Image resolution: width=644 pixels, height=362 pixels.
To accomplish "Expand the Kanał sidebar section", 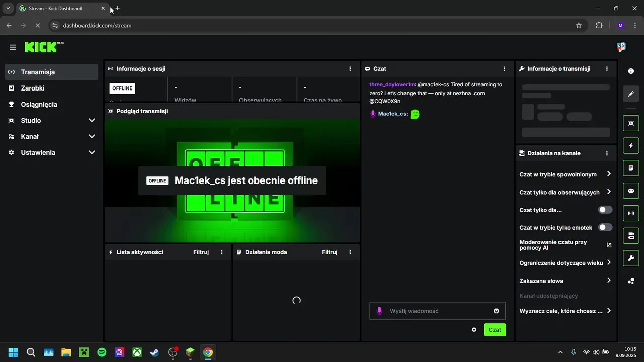I will coord(51,136).
